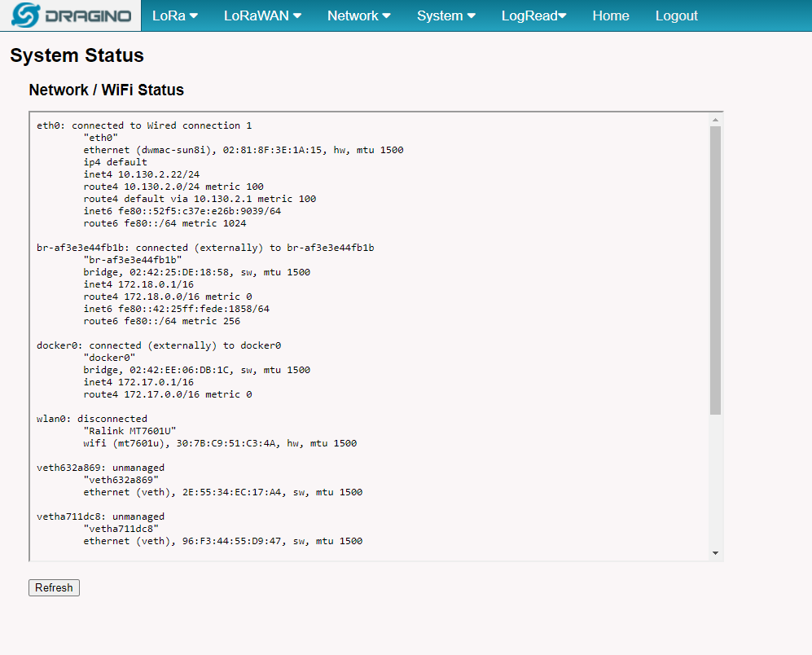Click 'route6 fe80::/64 metric 256' line
Viewport: 812px width, 655px height.
point(161,321)
